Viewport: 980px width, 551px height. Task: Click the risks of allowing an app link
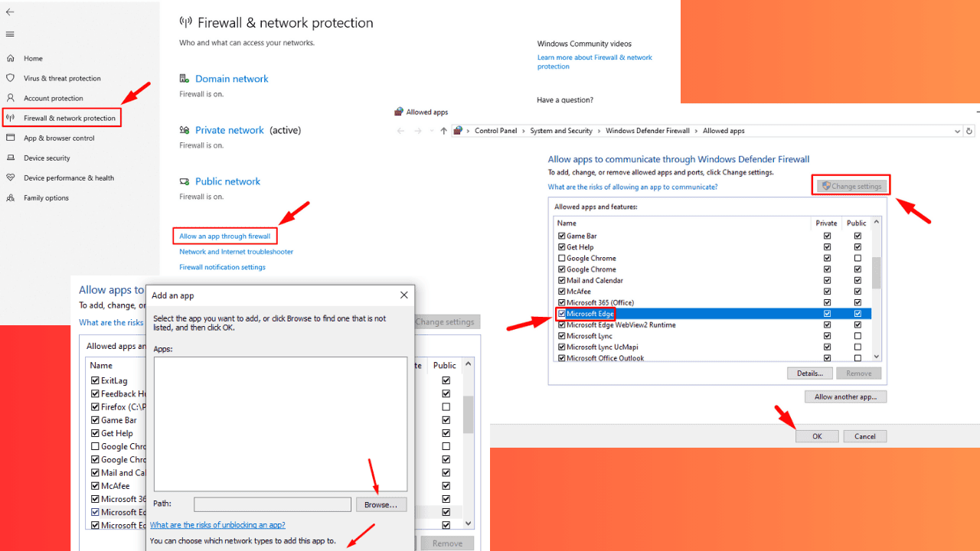pos(633,187)
